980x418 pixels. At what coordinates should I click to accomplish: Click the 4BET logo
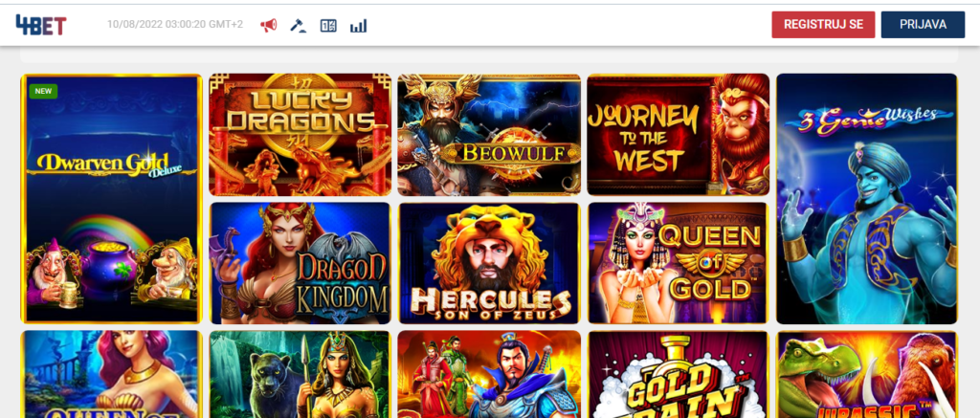(x=40, y=25)
